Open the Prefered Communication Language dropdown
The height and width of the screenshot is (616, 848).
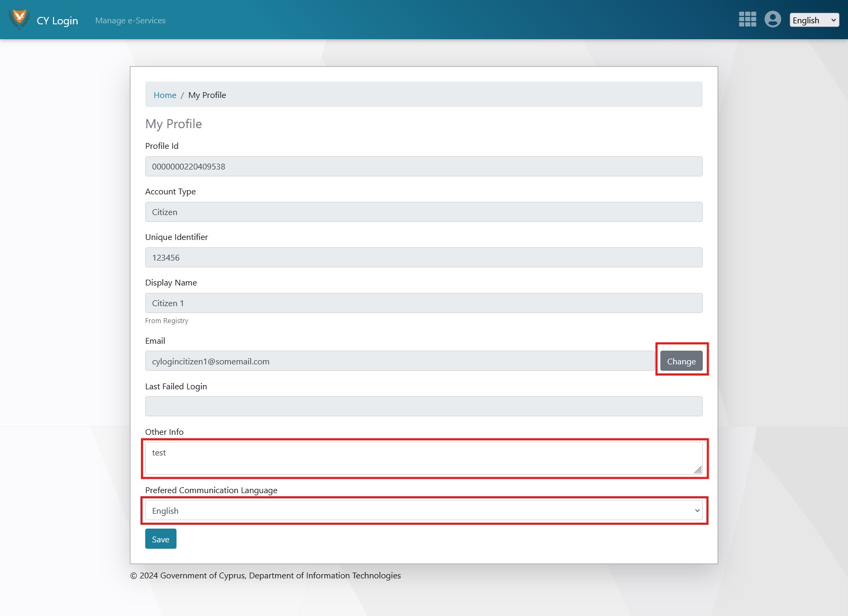[x=423, y=511]
